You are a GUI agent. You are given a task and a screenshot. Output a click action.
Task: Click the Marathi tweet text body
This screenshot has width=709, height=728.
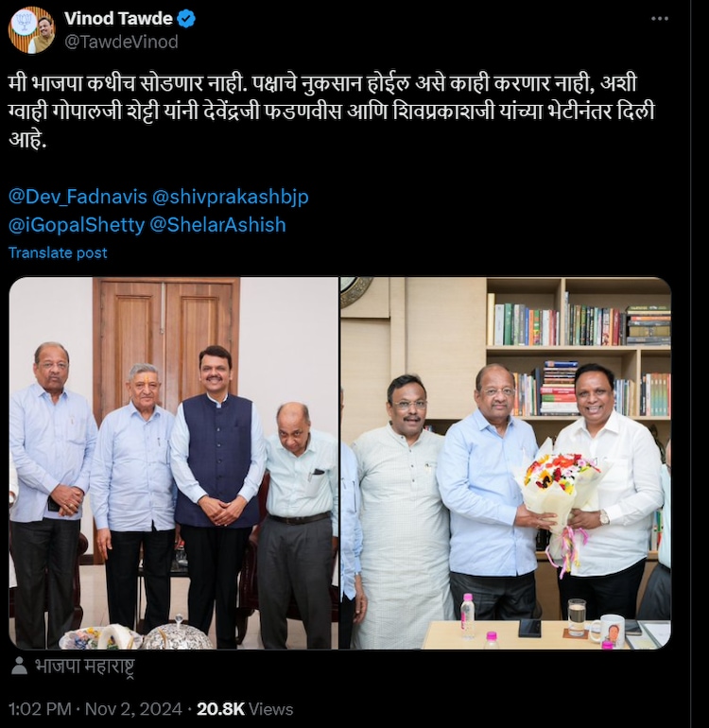(x=332, y=112)
